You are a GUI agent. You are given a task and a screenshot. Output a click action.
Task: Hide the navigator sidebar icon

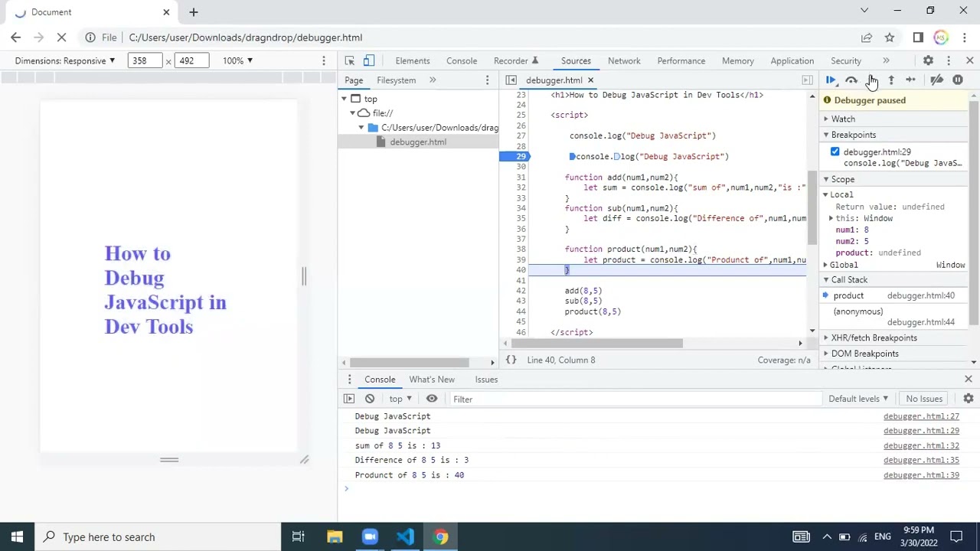[x=511, y=80]
